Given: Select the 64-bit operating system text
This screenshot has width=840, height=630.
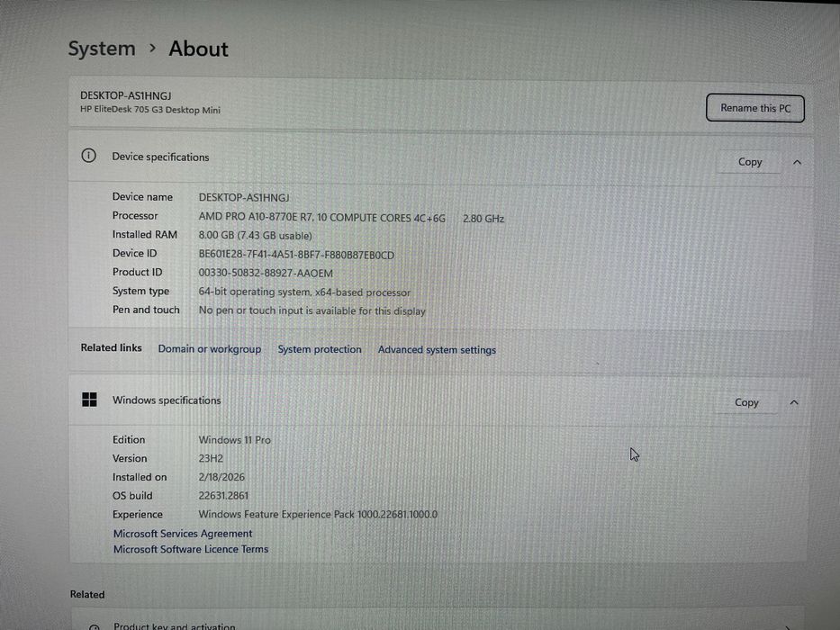Looking at the screenshot, I should [x=304, y=292].
